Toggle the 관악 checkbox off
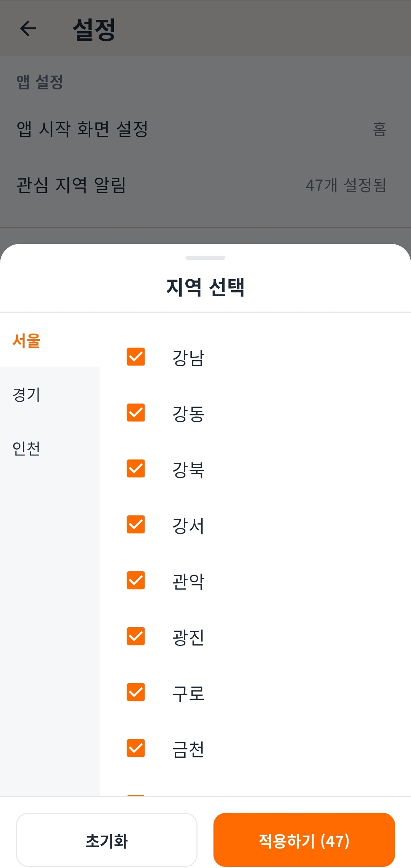The image size is (411, 868). click(x=136, y=580)
